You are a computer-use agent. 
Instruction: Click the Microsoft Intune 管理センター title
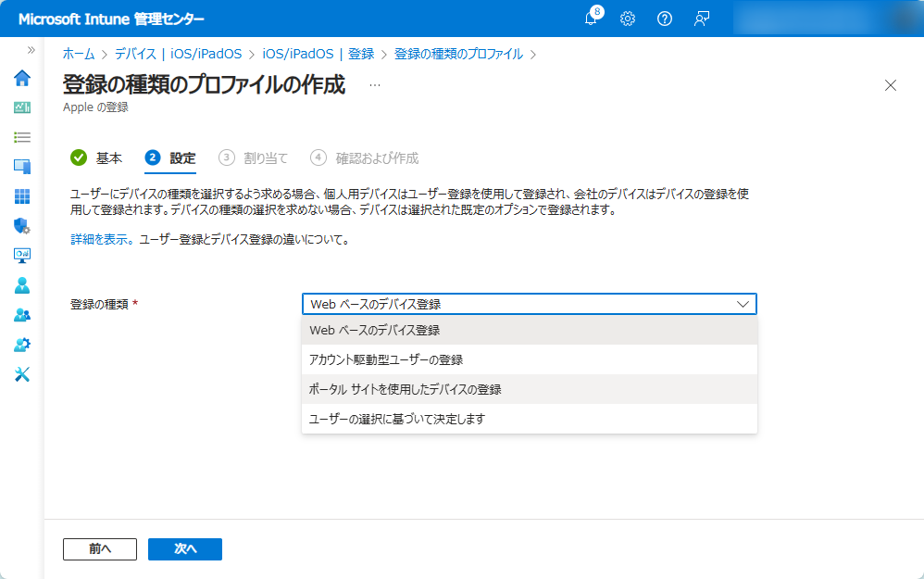(111, 19)
